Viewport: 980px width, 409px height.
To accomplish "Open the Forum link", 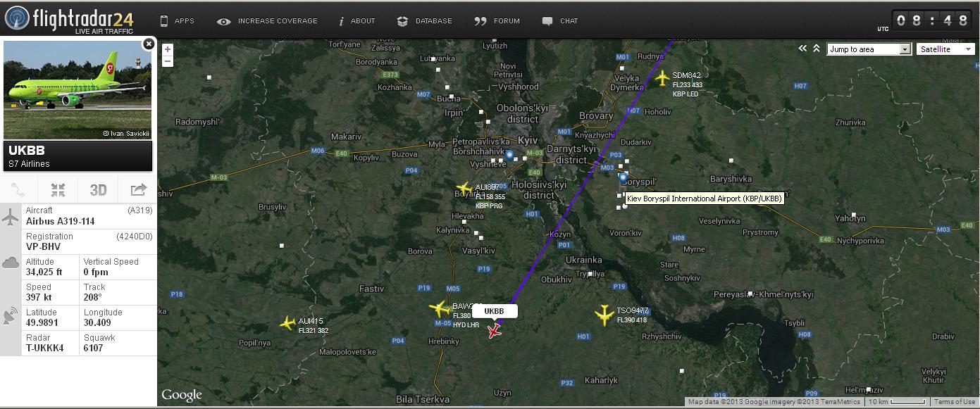I will click(x=497, y=21).
